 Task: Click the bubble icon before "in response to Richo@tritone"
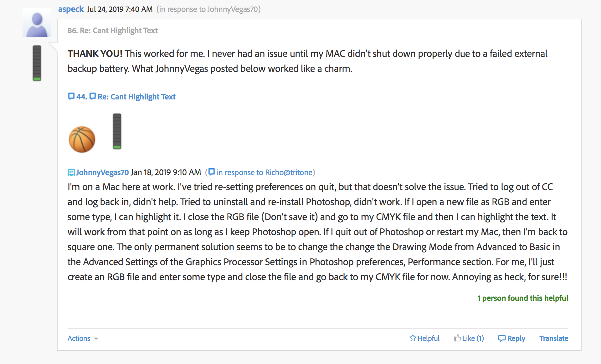212,172
